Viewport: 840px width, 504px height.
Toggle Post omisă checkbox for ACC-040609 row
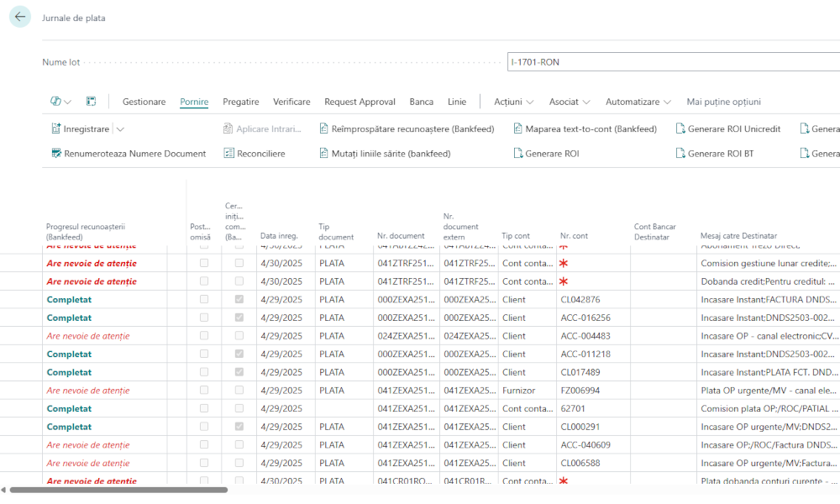[x=204, y=445]
